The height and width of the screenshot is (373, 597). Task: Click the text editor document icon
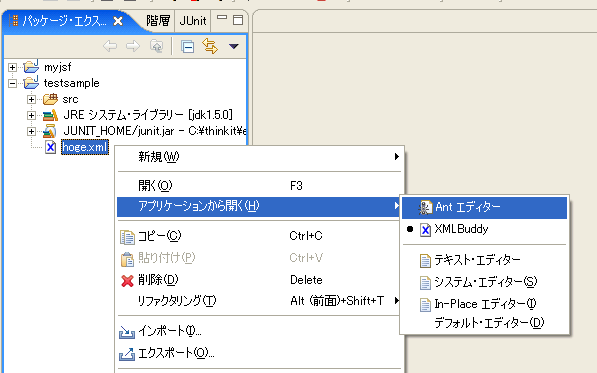(425, 261)
